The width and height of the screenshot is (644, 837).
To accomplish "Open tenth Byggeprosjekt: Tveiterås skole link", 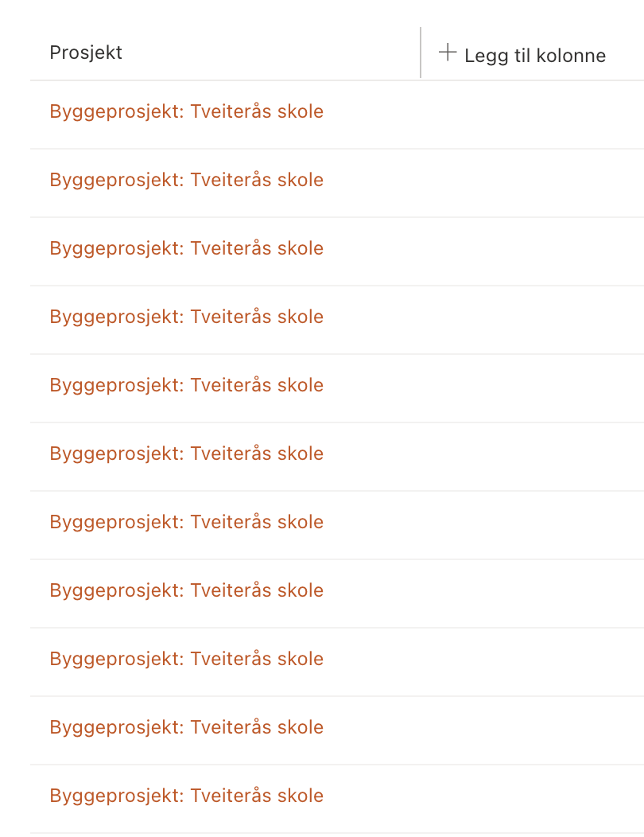I will (x=186, y=727).
